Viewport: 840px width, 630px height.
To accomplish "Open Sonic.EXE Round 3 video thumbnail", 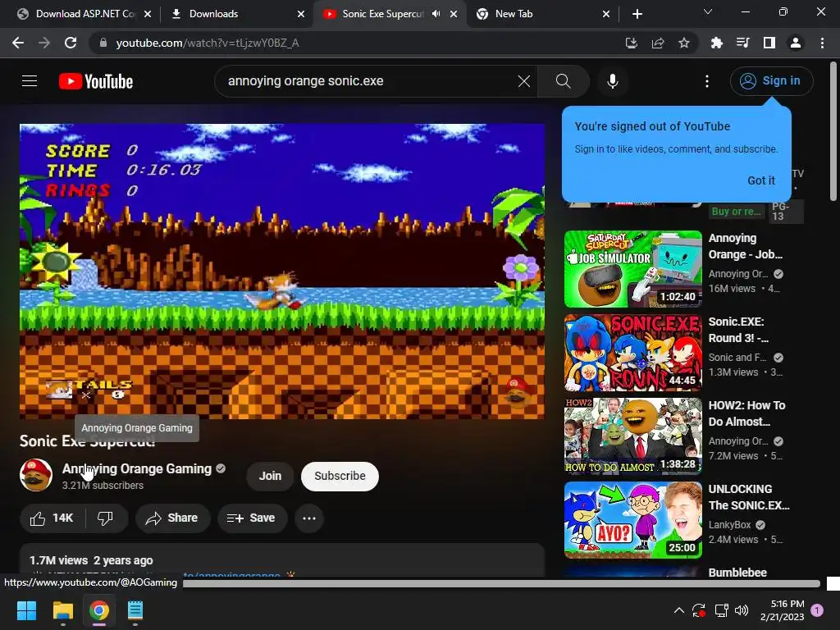I will (632, 353).
